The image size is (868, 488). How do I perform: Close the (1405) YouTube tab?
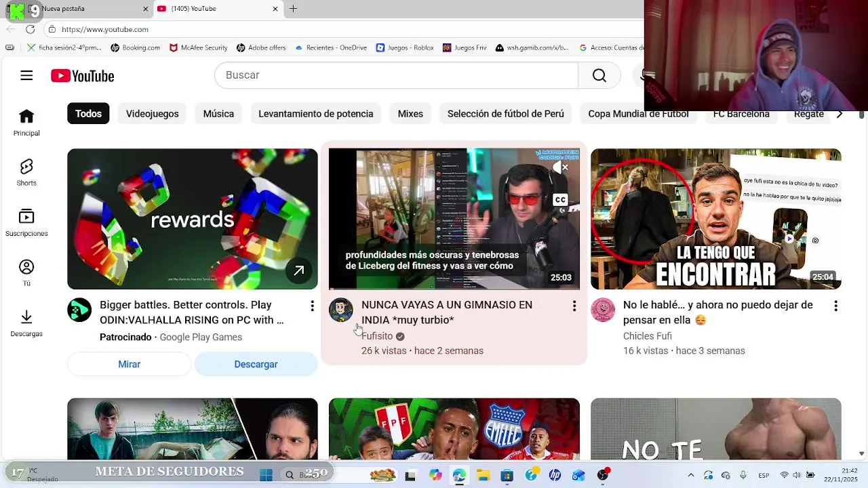tap(275, 9)
